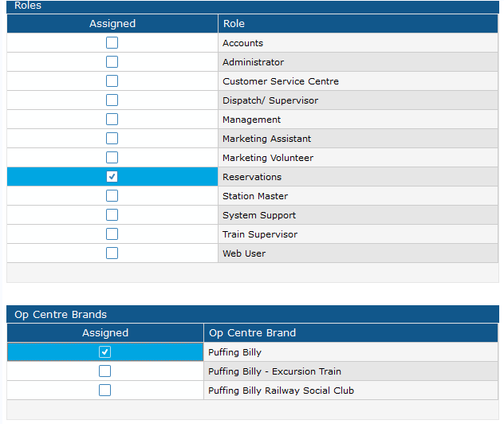Enable Marketing Assistant role checkbox
Screen dimensions: 504x424
click(112, 139)
